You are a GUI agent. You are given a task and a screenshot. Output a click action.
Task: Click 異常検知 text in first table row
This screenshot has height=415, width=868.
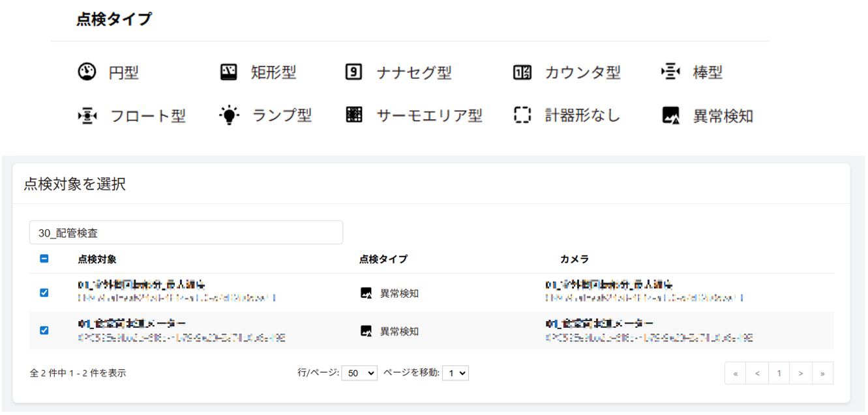click(x=400, y=293)
